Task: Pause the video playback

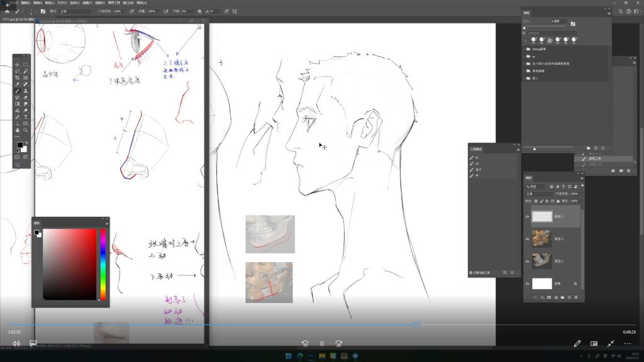Action: [322, 344]
